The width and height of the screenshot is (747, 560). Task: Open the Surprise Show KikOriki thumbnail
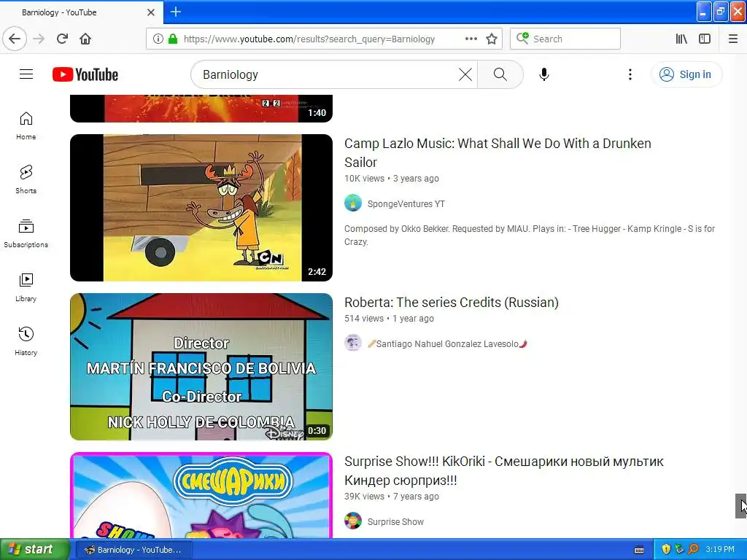tap(201, 495)
